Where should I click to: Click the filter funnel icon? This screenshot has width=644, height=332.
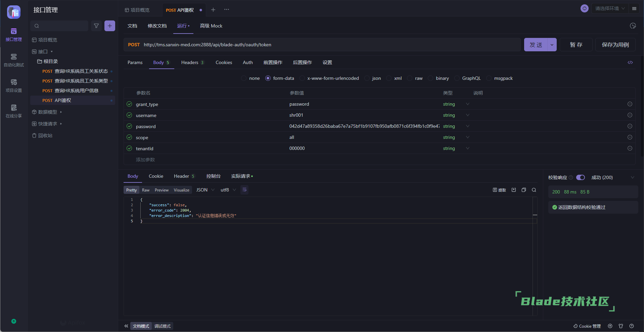(96, 26)
